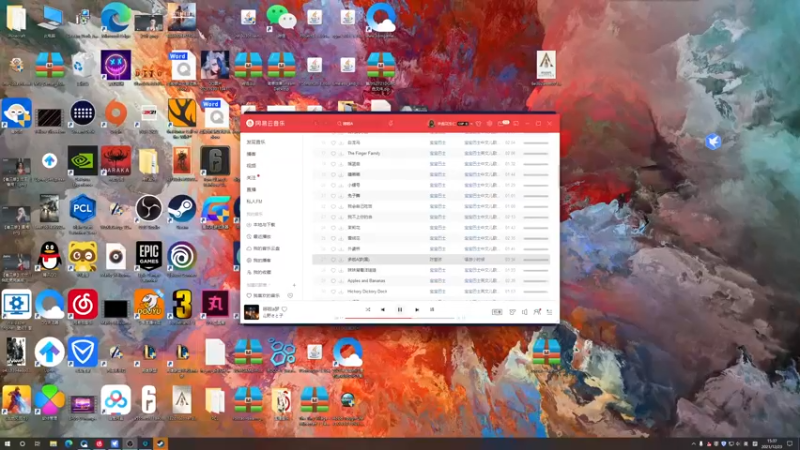The width and height of the screenshot is (800, 450).
Task: Go back to the previous track
Action: point(383,310)
